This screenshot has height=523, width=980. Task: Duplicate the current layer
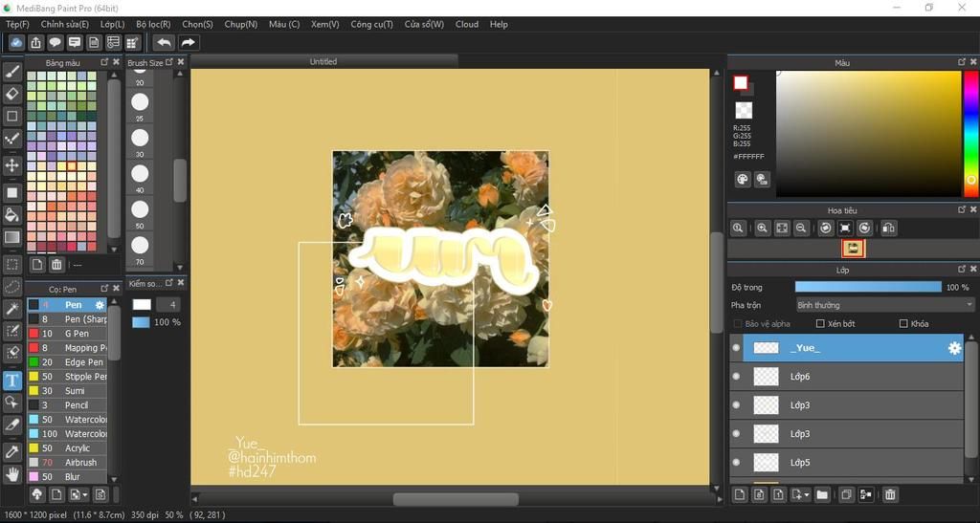point(846,495)
